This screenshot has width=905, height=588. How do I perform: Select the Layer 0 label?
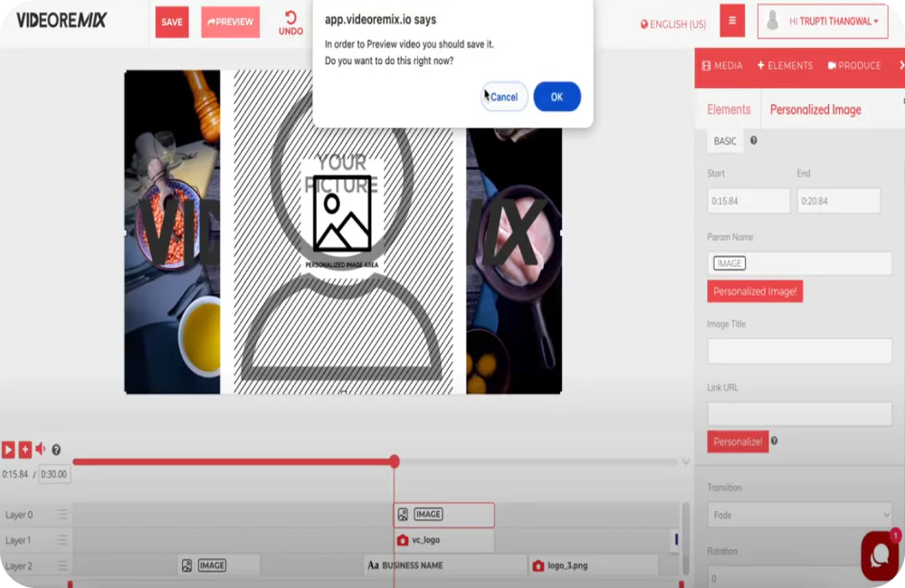(19, 515)
